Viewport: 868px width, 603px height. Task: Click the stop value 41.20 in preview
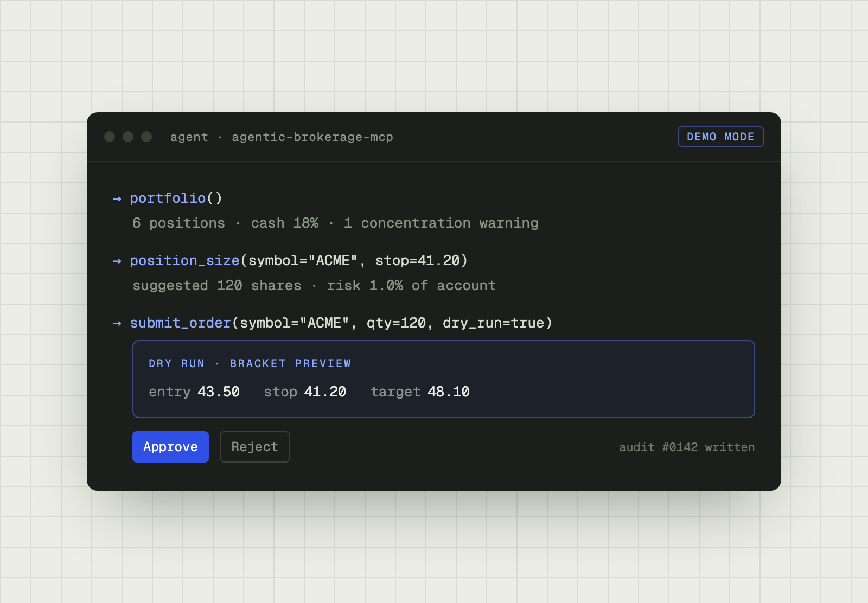click(x=325, y=392)
